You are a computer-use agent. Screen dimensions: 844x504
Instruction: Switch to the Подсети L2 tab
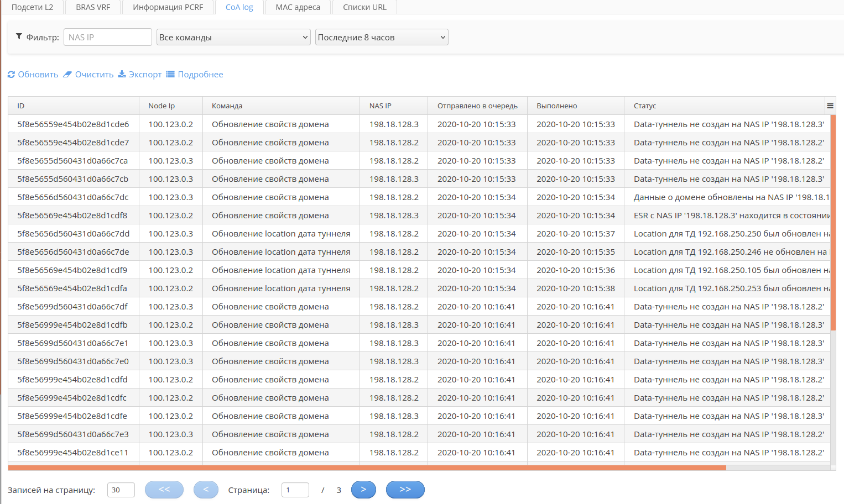[32, 7]
